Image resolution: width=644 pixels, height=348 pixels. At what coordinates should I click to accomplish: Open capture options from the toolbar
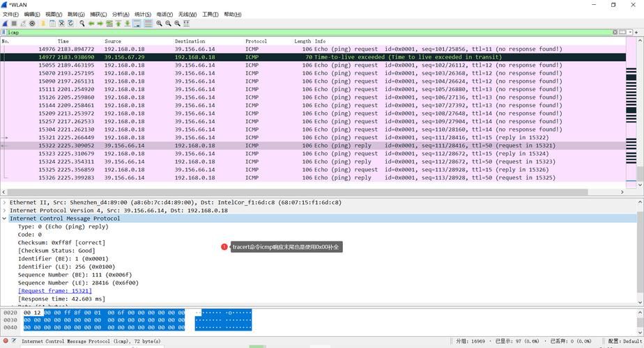32,24
